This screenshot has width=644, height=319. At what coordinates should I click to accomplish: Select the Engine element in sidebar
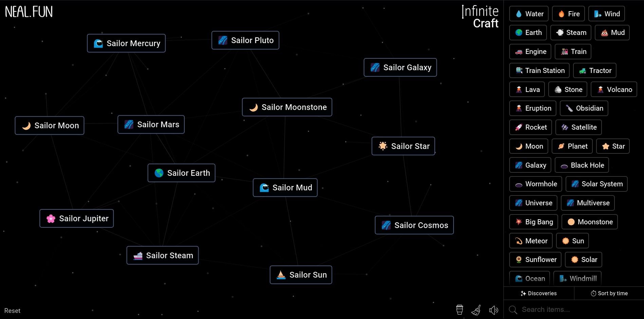pos(531,52)
